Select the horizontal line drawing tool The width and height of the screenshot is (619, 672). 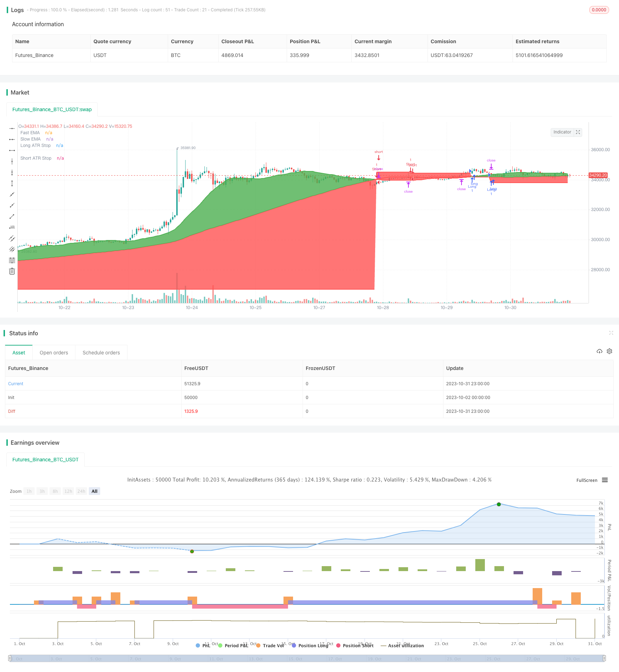(x=12, y=128)
